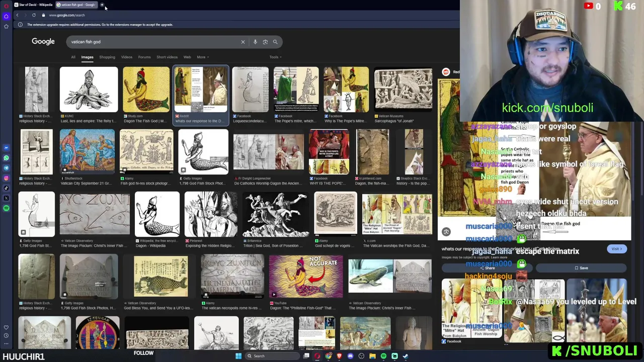
Task: Open Wikipedia Dagon thumbnail
Action: click(157, 214)
